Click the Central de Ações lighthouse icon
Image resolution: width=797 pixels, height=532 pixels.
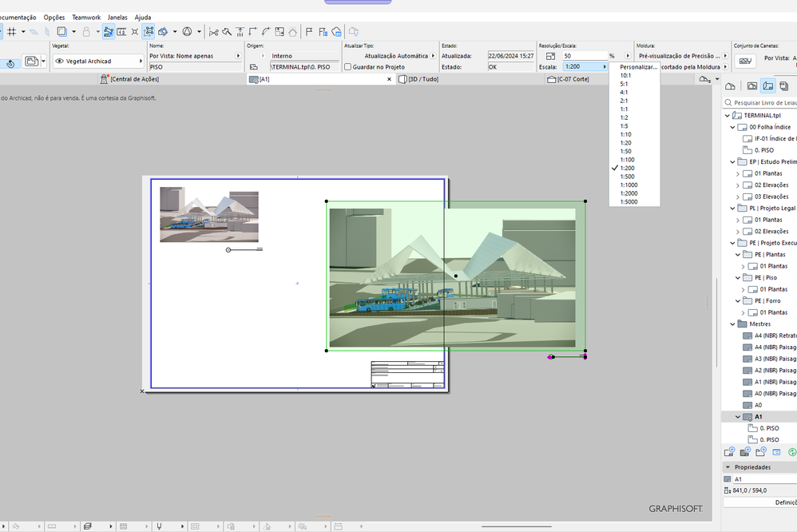[104, 79]
